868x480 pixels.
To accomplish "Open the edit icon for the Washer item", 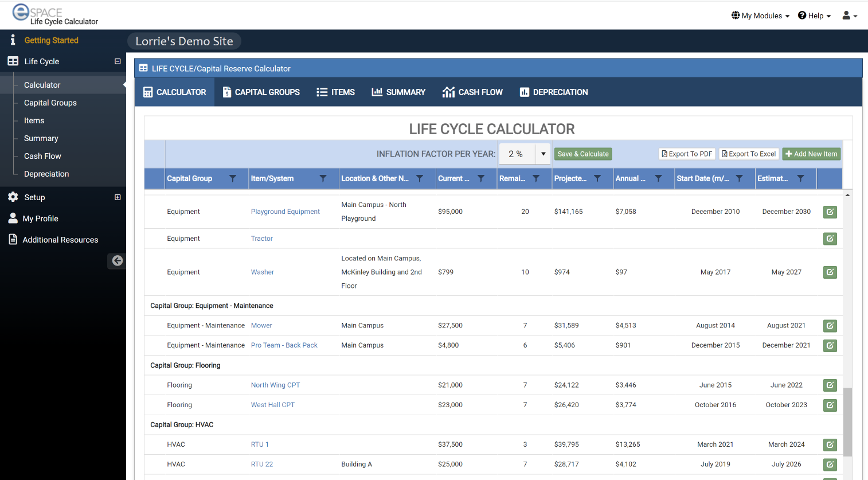I will pos(830,272).
